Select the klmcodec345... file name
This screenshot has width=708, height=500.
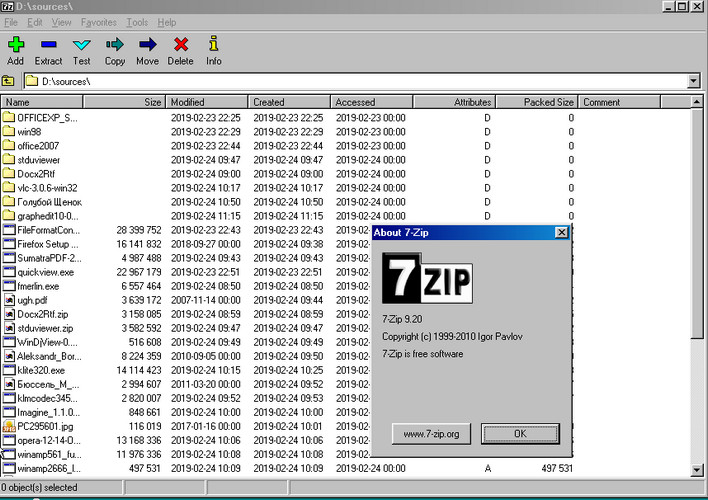click(x=47, y=398)
